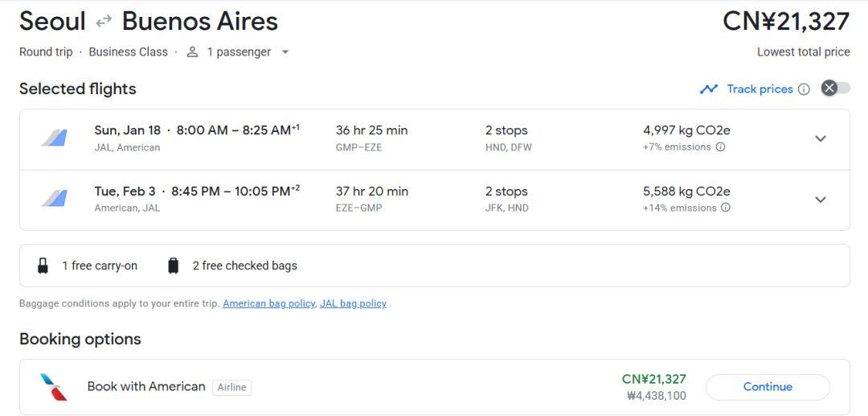
Task: Click the round-trip swap arrows icon
Action: (x=104, y=22)
